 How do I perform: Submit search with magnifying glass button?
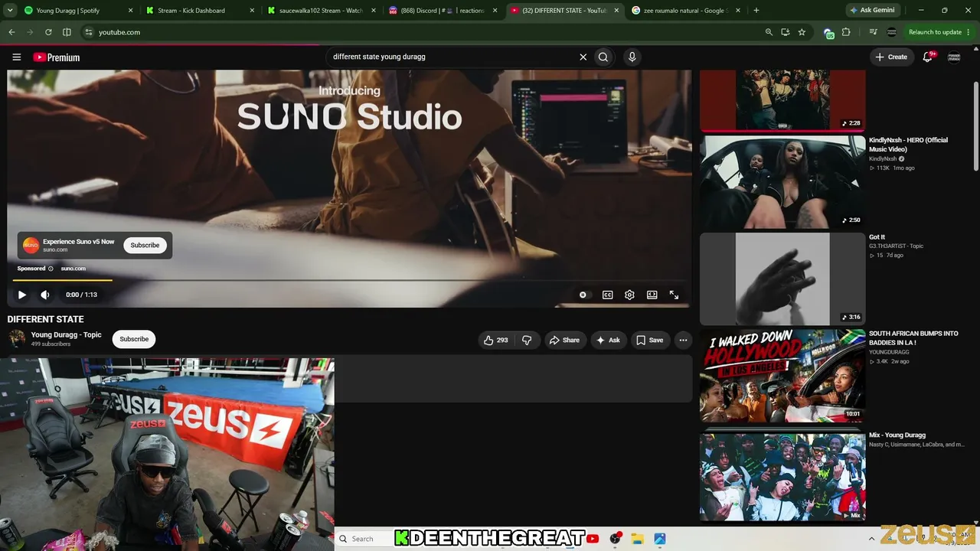(x=603, y=57)
